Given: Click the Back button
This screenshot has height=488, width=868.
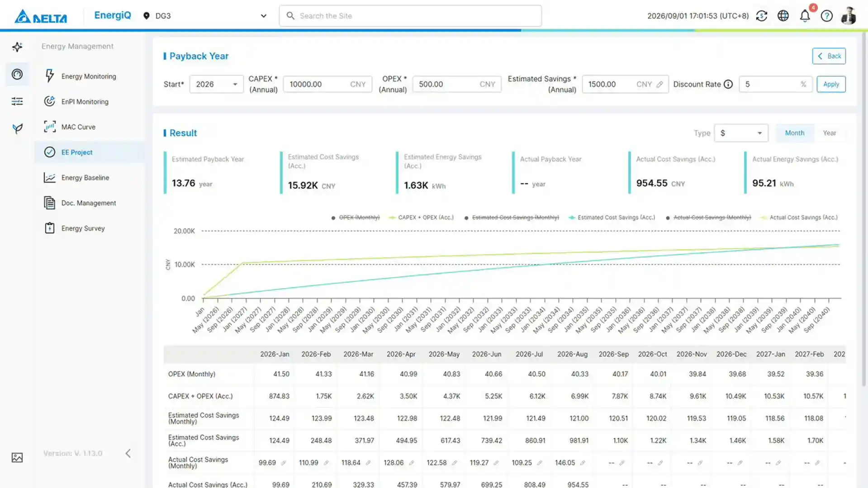Looking at the screenshot, I should (x=829, y=56).
